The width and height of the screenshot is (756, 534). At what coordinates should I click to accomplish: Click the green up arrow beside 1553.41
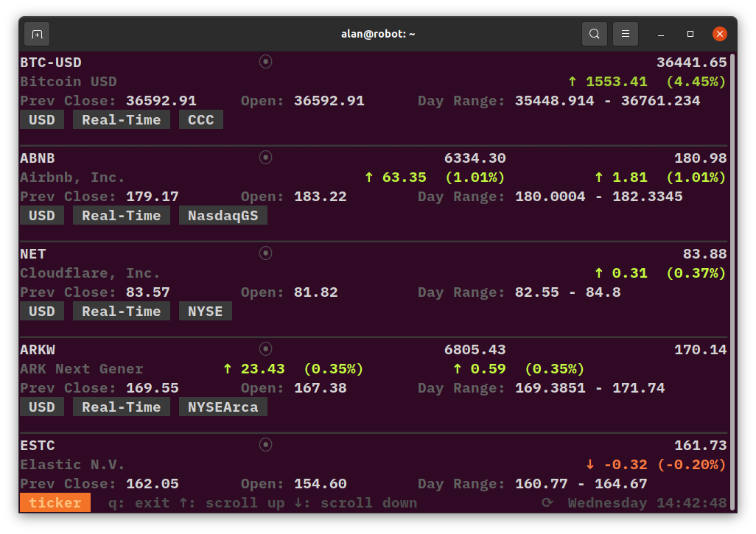click(573, 82)
